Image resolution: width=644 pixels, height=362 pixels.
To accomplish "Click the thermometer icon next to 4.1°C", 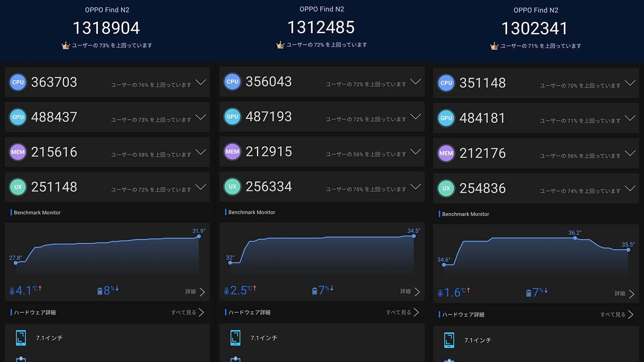I will coord(12,291).
